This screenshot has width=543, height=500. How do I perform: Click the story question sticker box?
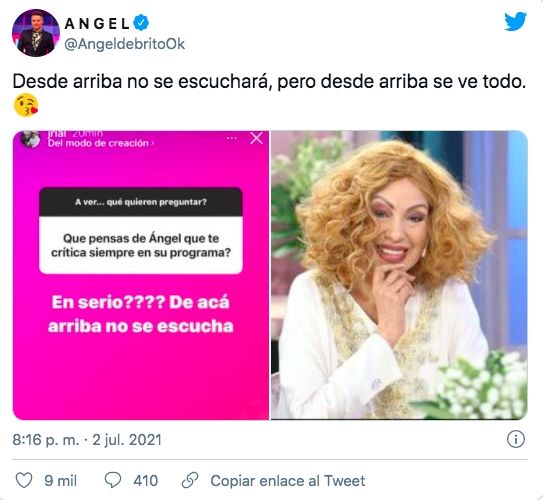(141, 231)
